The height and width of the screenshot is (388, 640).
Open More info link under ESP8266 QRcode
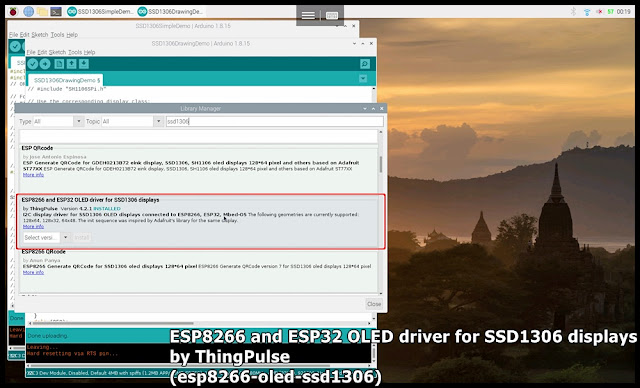(33, 272)
